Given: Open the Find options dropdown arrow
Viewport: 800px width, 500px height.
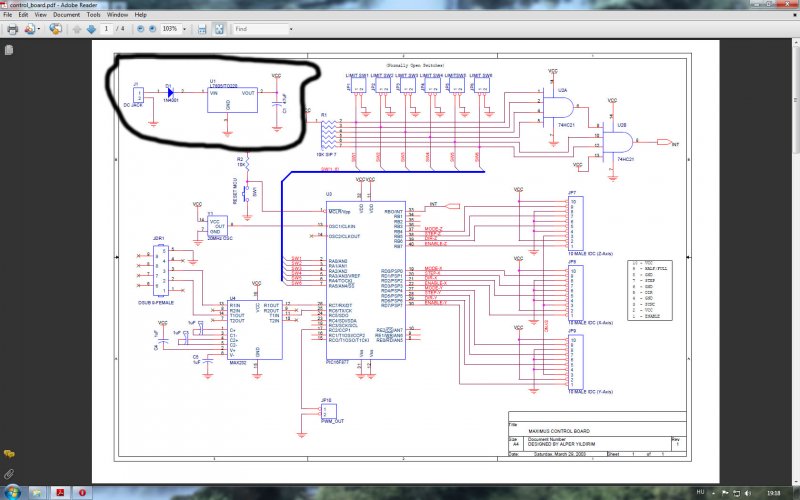Looking at the screenshot, I should (291, 29).
